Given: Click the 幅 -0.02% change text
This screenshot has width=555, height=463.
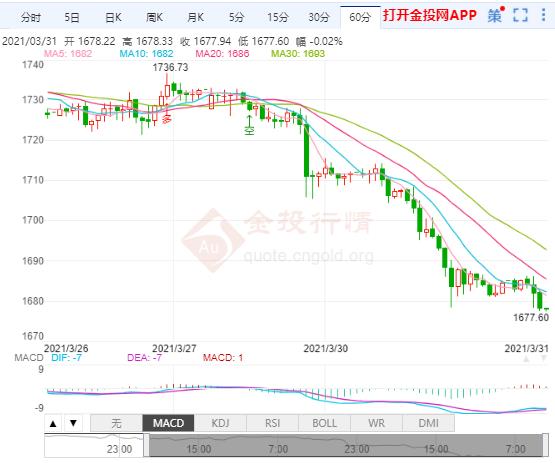Looking at the screenshot, I should click(x=319, y=41).
